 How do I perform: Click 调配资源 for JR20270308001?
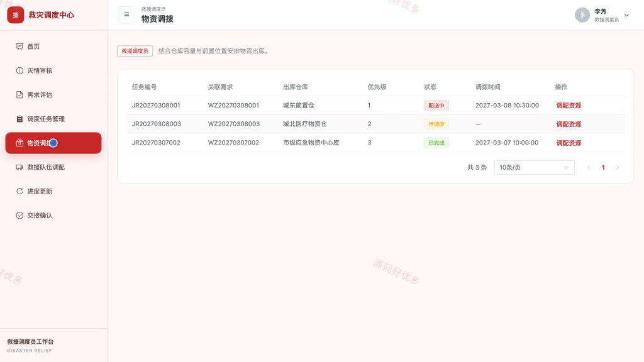click(569, 106)
